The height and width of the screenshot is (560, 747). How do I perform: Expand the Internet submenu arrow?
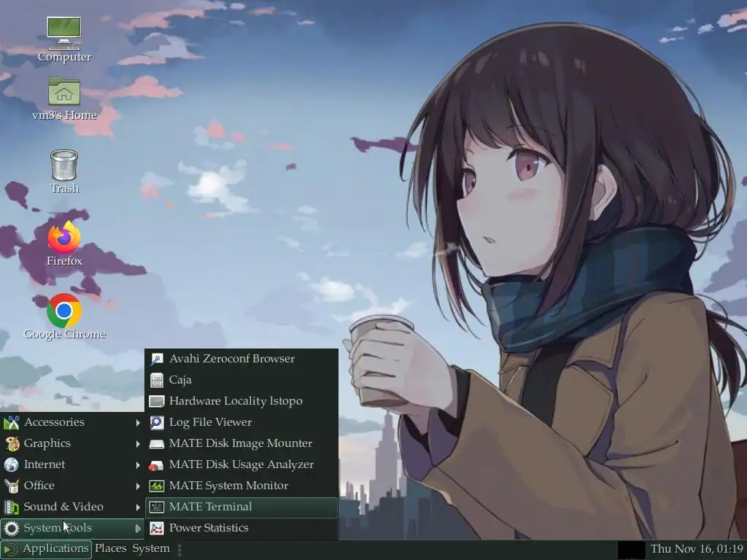tap(138, 464)
